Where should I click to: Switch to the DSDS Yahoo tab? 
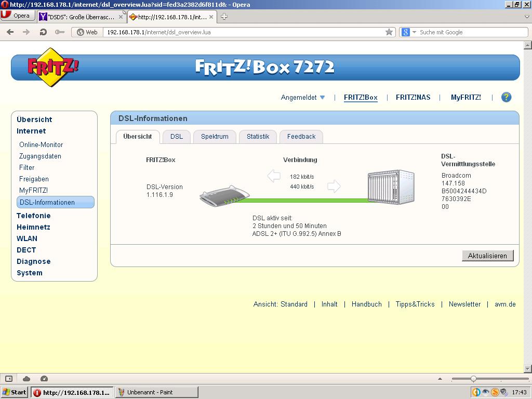coord(81,17)
